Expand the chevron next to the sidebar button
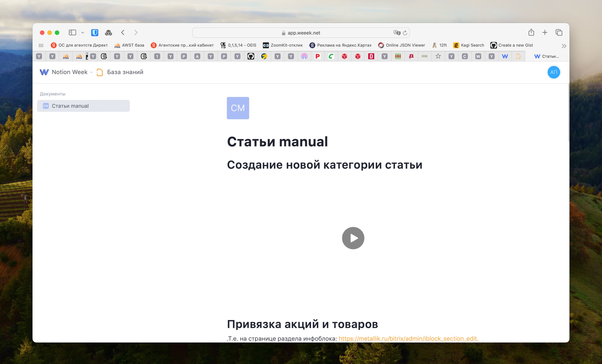This screenshot has height=364, width=602. point(82,32)
